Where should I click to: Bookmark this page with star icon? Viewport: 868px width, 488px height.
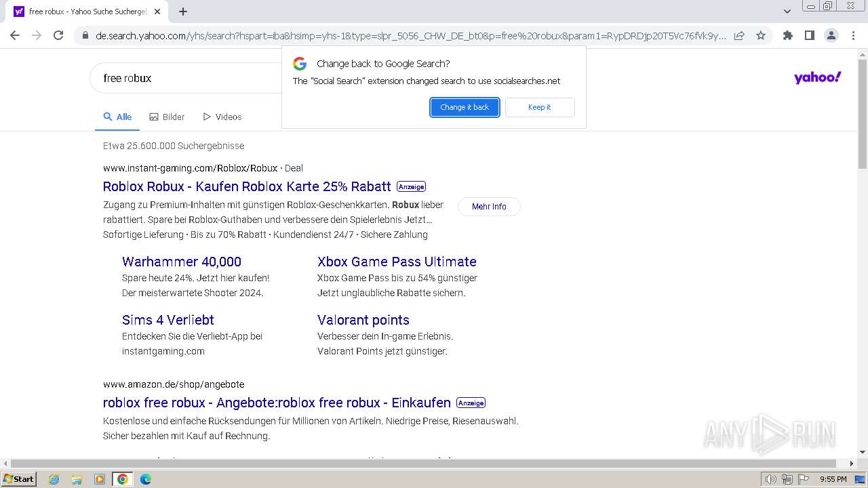click(761, 35)
